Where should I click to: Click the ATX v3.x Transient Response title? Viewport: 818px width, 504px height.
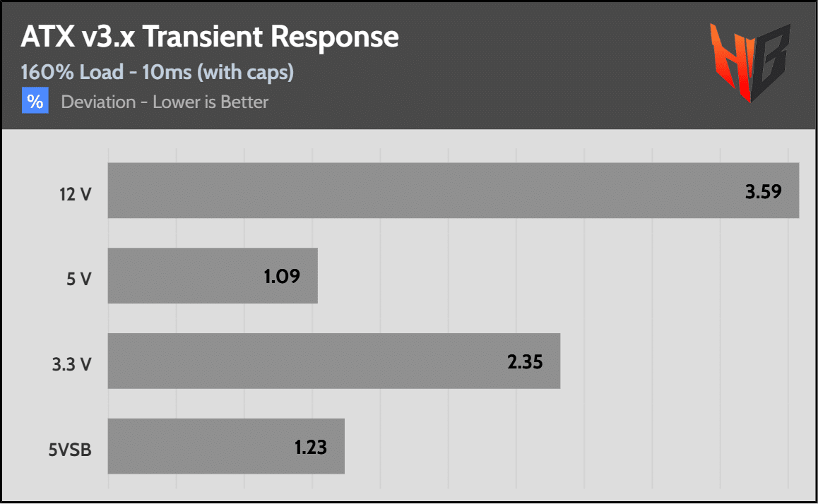click(210, 37)
